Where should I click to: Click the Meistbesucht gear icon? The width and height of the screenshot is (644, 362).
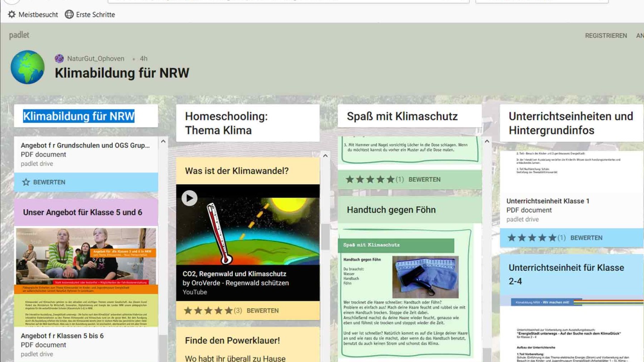(x=12, y=14)
